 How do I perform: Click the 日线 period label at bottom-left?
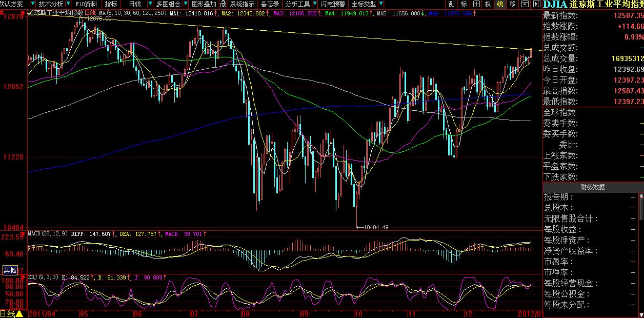7,314
